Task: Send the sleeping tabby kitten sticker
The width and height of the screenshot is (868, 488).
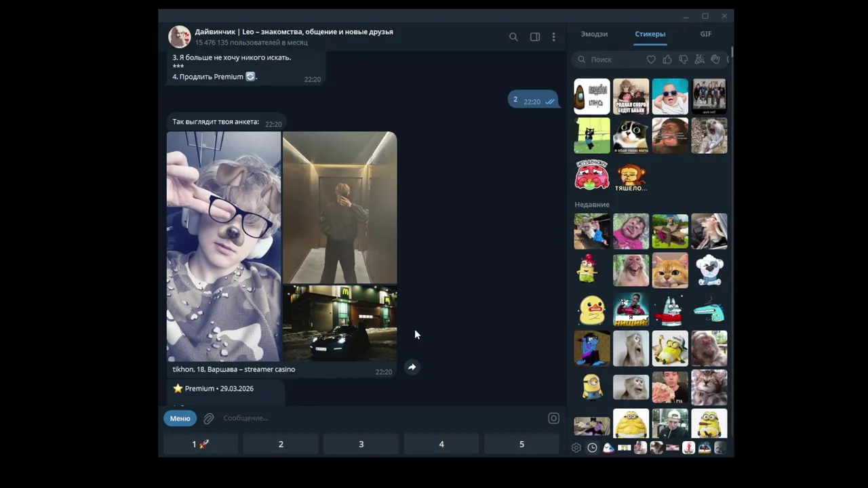Action: tap(709, 387)
